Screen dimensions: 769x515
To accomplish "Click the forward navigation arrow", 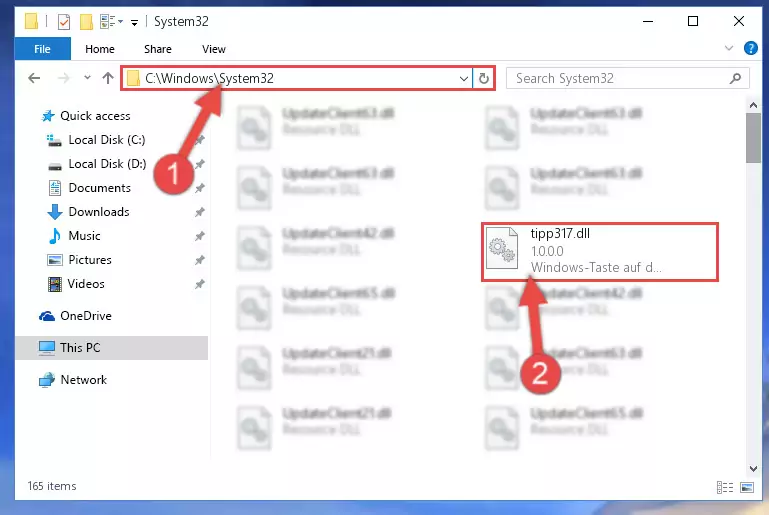I will [x=64, y=78].
